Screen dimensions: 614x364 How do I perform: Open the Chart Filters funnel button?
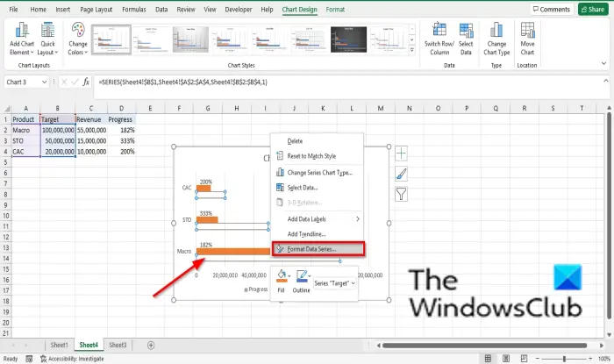401,194
